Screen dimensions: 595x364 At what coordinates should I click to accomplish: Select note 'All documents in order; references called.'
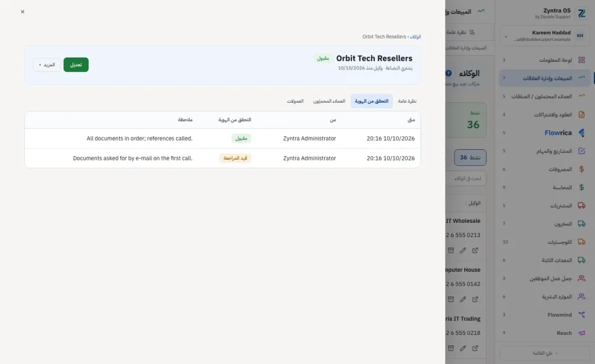click(139, 139)
